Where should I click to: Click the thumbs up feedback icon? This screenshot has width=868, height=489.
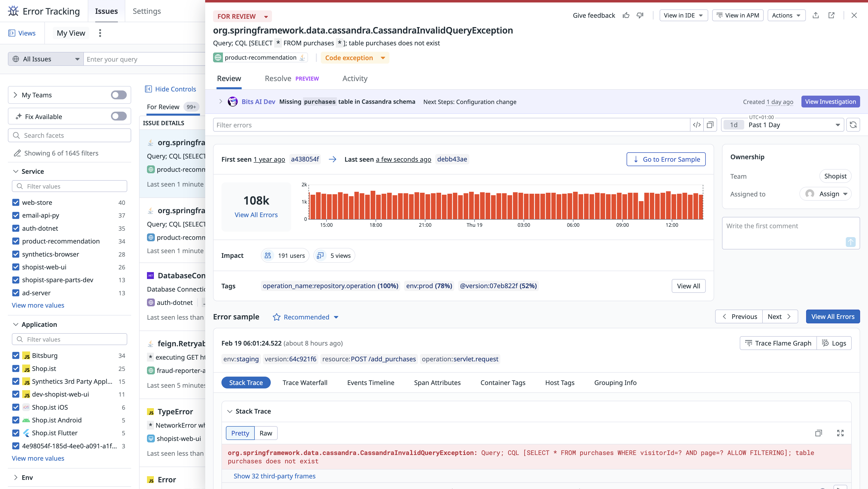click(x=626, y=15)
